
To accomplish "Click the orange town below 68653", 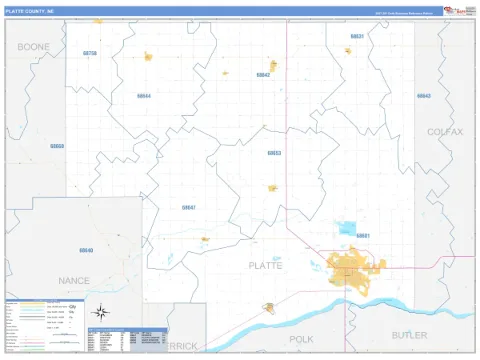I will click(272, 188).
